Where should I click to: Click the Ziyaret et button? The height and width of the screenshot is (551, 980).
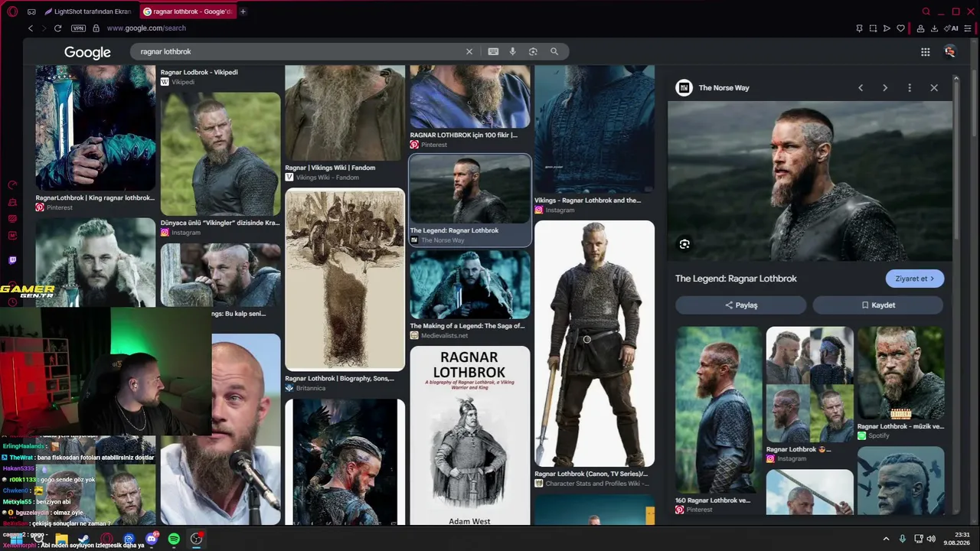[914, 279]
